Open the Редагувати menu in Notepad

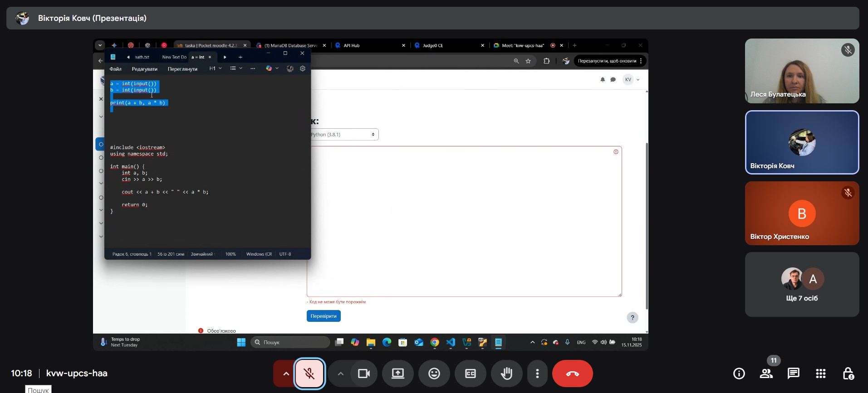tap(144, 69)
